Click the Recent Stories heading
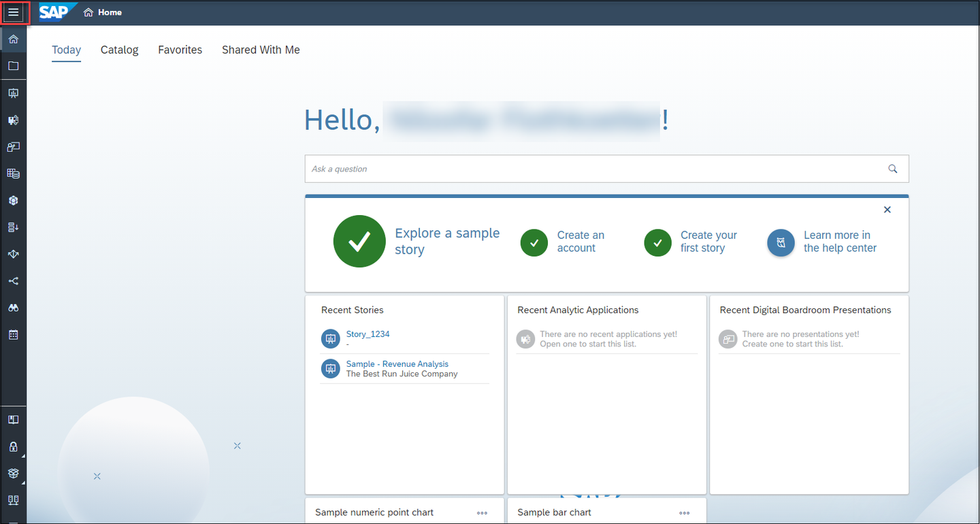980x524 pixels. coord(353,310)
